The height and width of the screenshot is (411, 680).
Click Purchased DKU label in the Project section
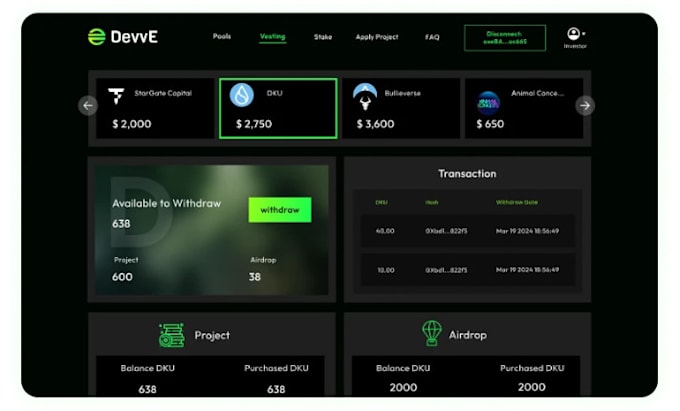pyautogui.click(x=276, y=368)
